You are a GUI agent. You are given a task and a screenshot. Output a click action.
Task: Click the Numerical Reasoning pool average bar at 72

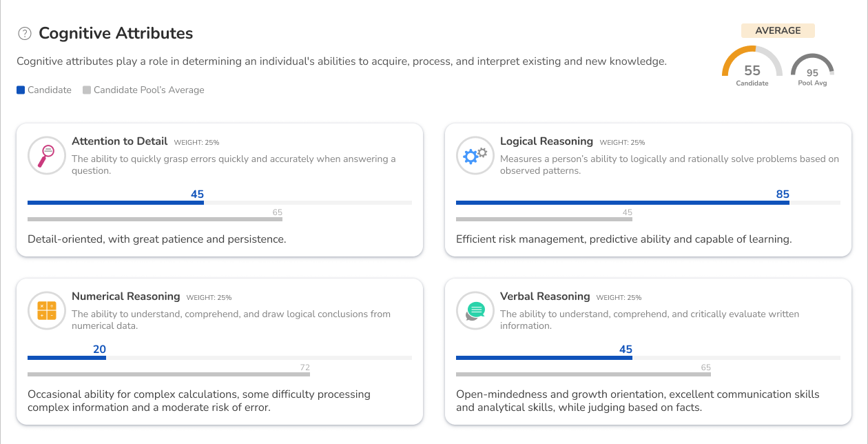coord(169,374)
